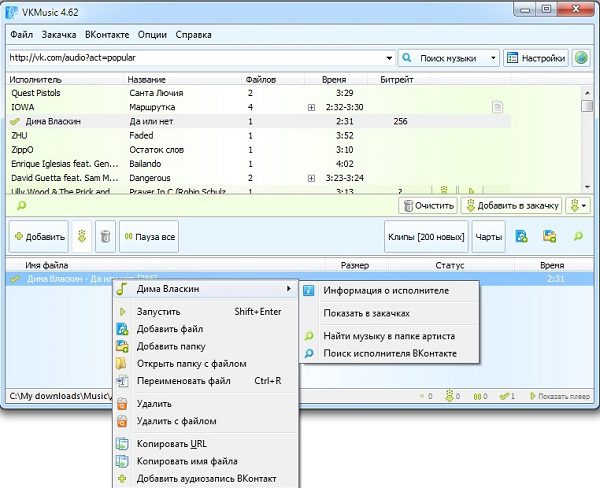Screen dimensions: 600x488
Task: Click the globe icon next to Настройки
Action: (581, 58)
